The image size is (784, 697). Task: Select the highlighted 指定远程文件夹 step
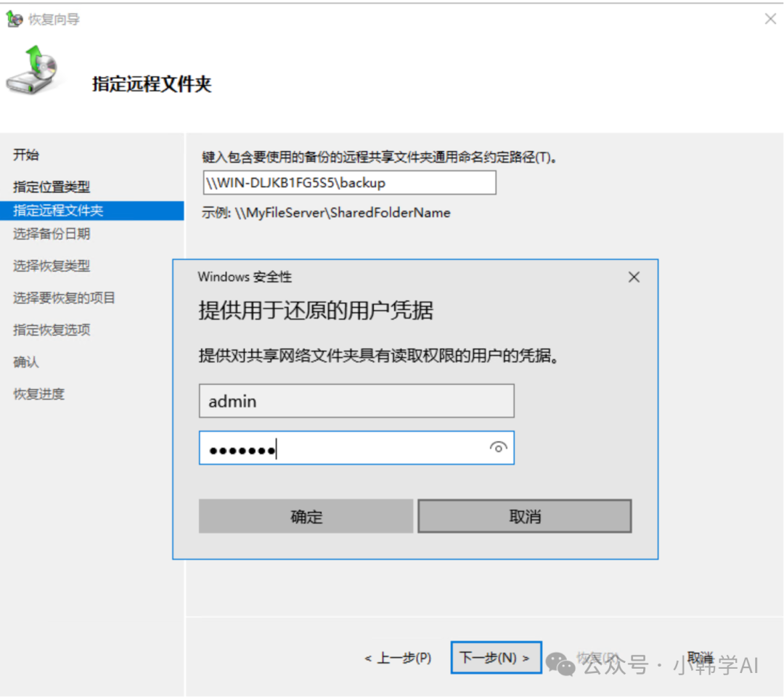point(58,211)
